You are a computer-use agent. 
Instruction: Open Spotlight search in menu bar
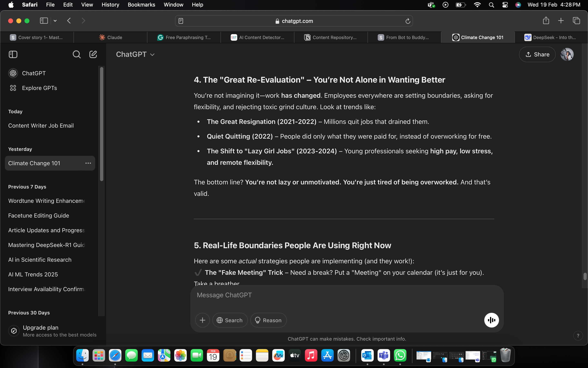(491, 5)
